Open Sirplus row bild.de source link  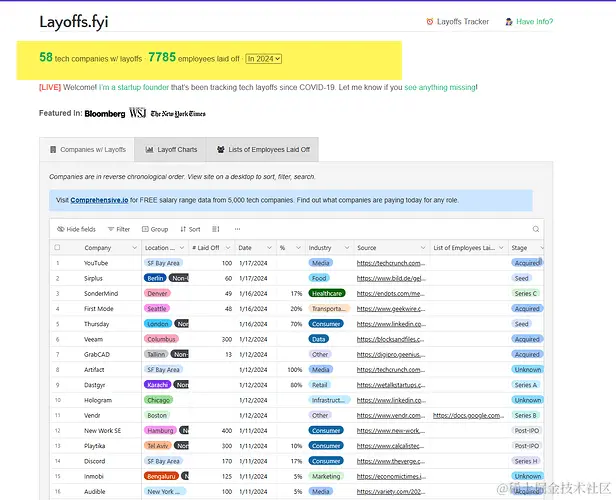pyautogui.click(x=391, y=278)
